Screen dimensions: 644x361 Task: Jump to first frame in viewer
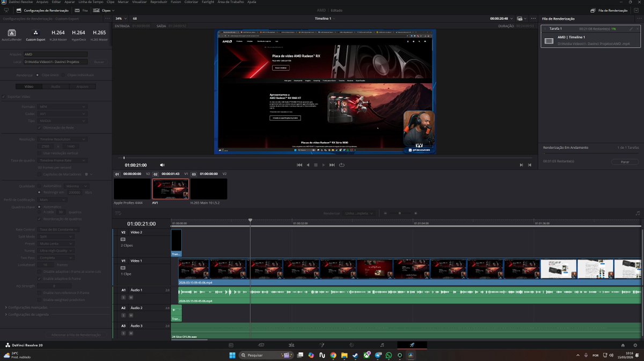[x=299, y=165]
